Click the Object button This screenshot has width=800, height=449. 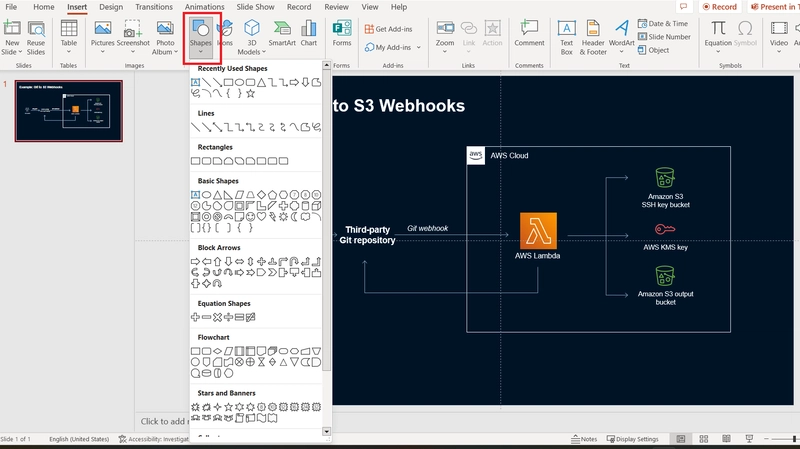[654, 50]
